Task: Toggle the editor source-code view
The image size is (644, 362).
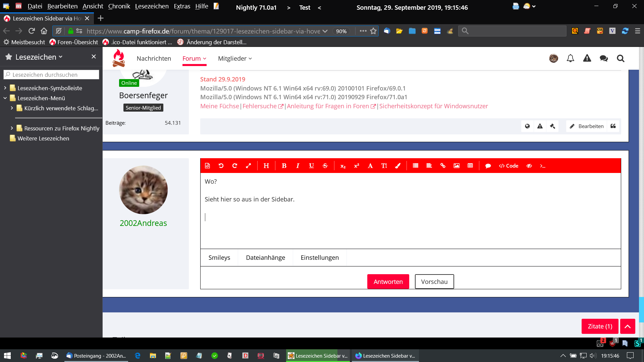Action: click(x=207, y=166)
